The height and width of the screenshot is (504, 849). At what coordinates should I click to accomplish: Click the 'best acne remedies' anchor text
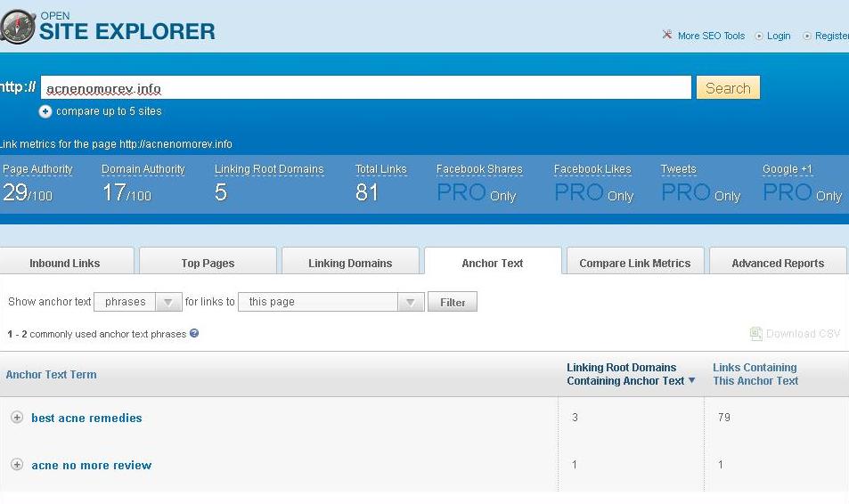pyautogui.click(x=86, y=418)
